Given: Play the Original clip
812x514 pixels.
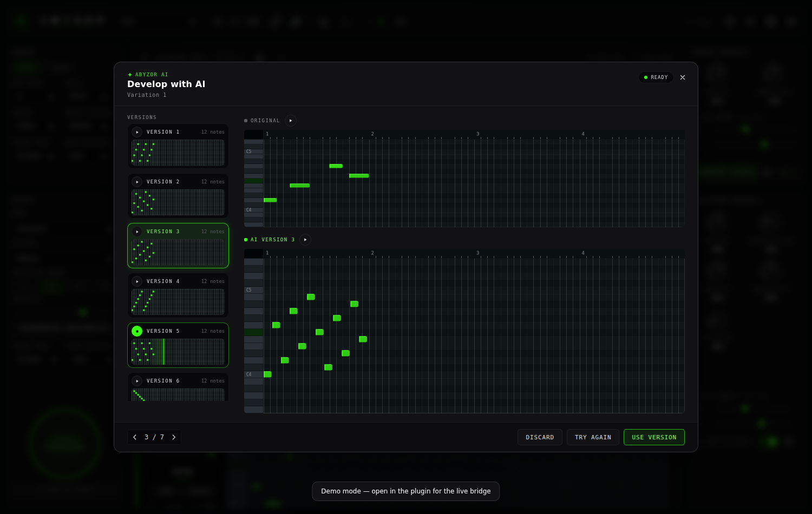Looking at the screenshot, I should (x=291, y=121).
